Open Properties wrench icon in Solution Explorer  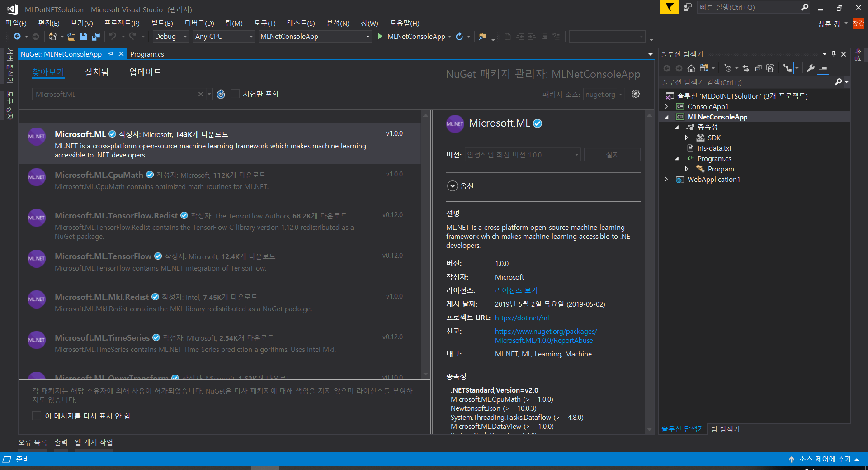[811, 68]
